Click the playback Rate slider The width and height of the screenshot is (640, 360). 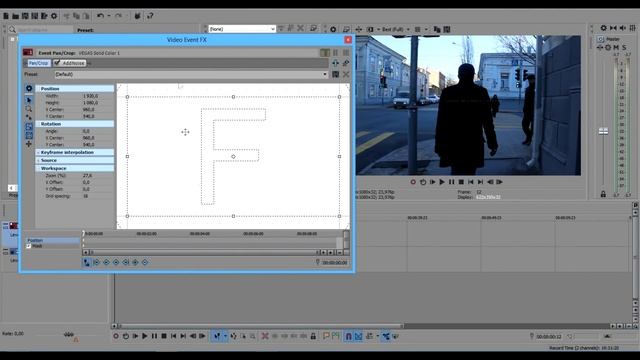tap(69, 335)
